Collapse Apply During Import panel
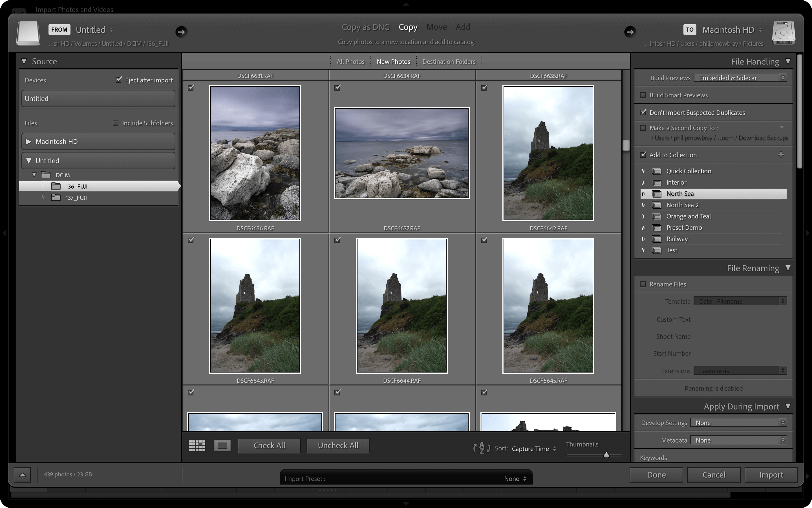 click(x=788, y=406)
